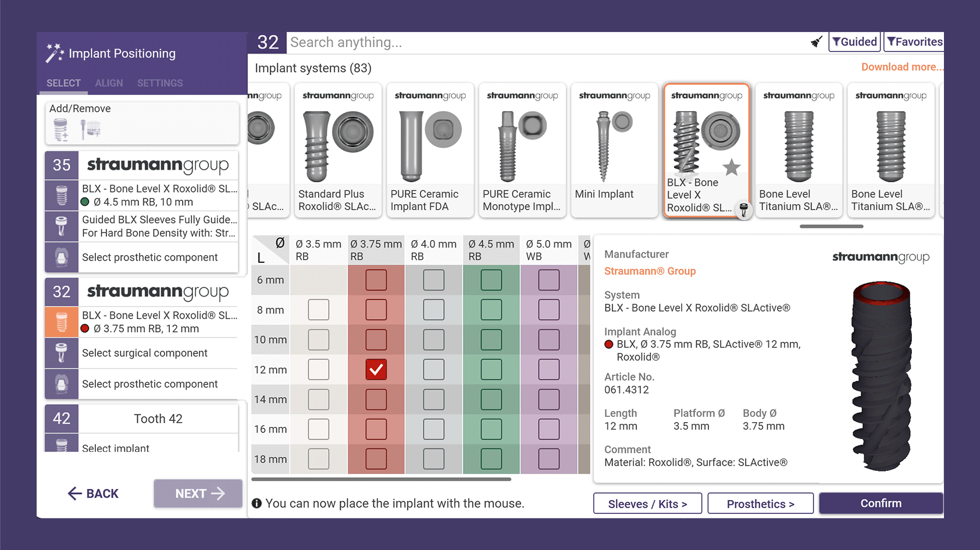Check 3.5 mm RB, 16 mm implant size

pos(319,429)
